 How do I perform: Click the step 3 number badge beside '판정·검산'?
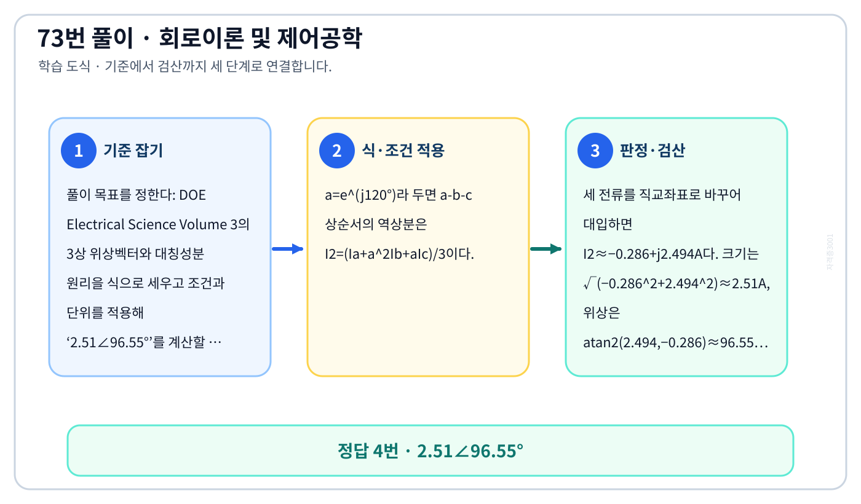point(595,151)
